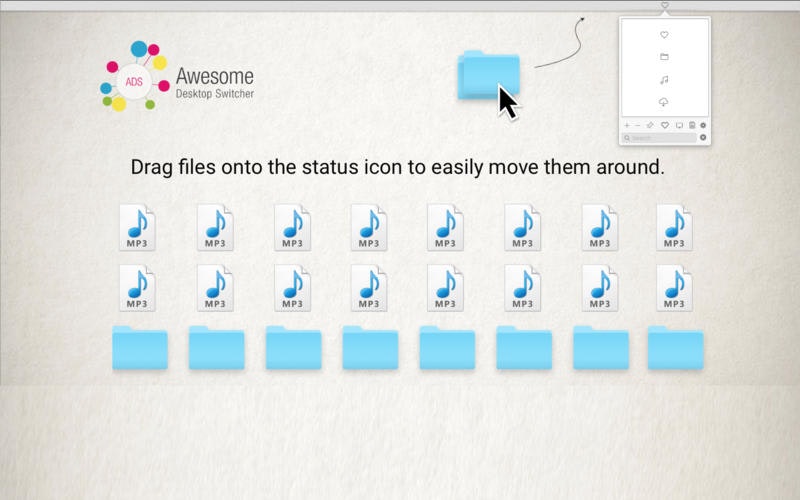800x500 pixels.
Task: Focus the Search field in the popup
Action: tap(659, 138)
